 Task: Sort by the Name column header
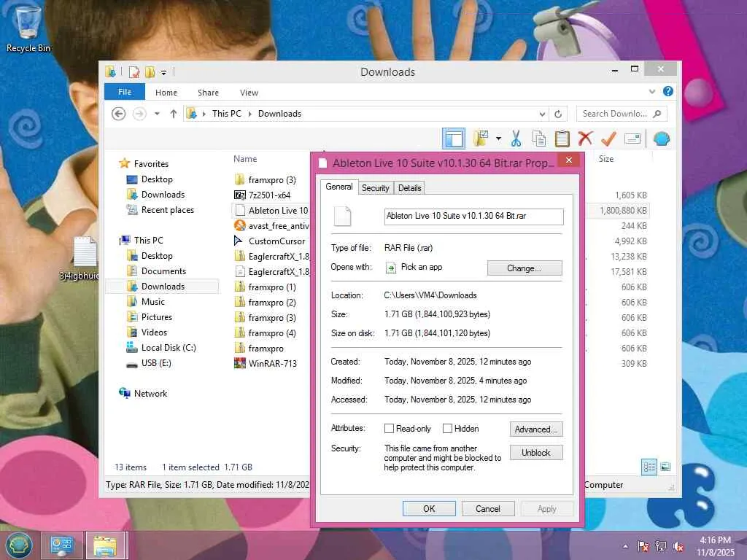(245, 159)
